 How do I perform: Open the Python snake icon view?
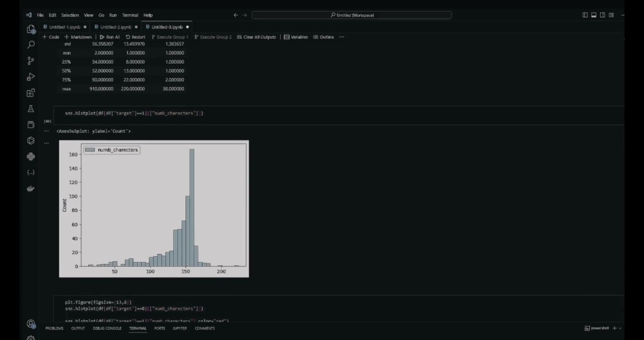click(x=31, y=156)
